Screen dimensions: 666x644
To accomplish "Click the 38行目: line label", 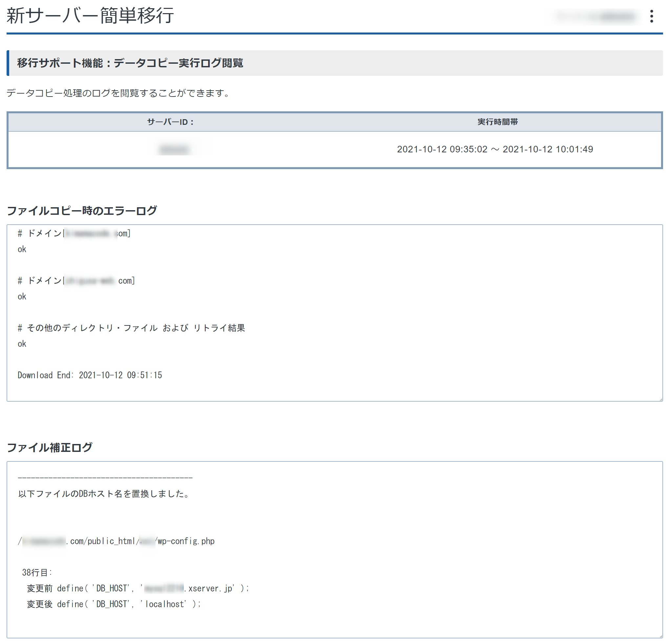I will 37,573.
